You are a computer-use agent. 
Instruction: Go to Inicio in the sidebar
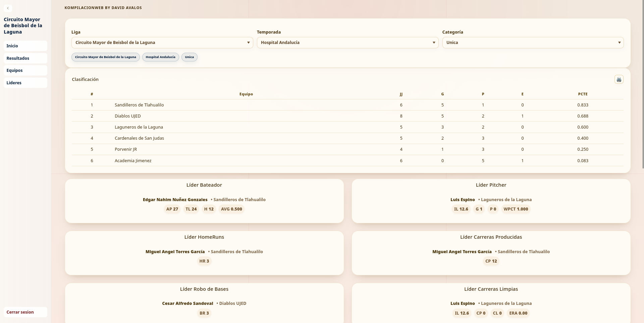(x=25, y=46)
